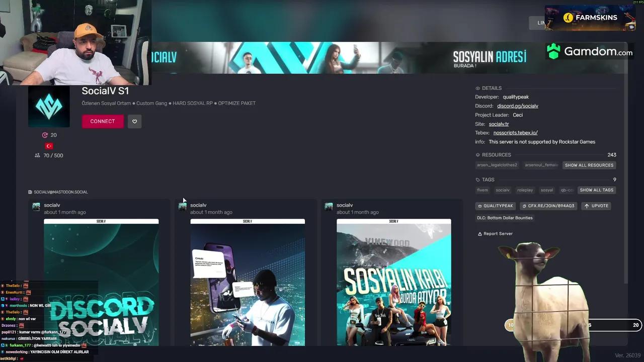Screen dimensions: 644x362
Task: Click the timestamp on third post
Action: [x=358, y=212]
